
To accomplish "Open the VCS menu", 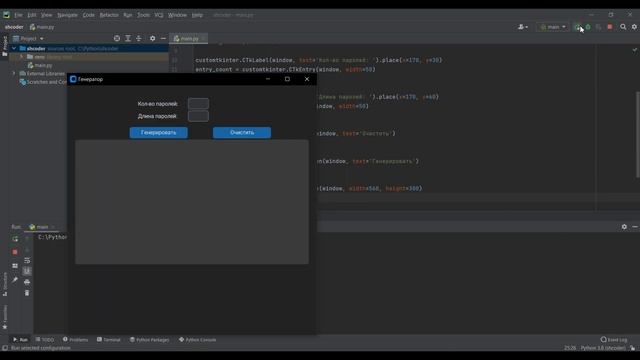I will (159, 15).
